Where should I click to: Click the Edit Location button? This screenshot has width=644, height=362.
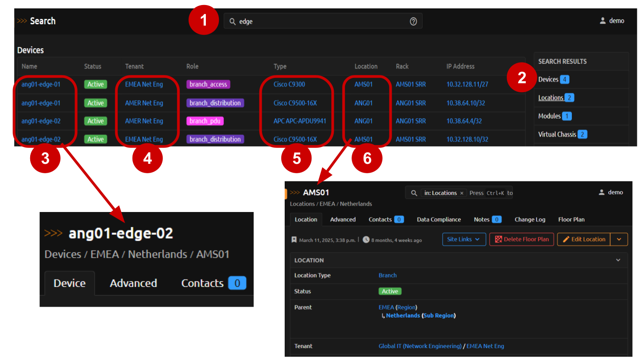584,239
